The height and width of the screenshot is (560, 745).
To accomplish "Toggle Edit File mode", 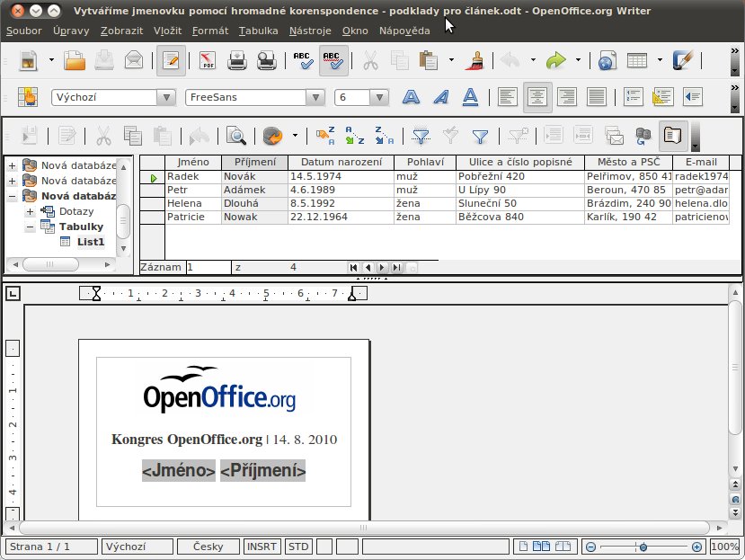I will (171, 61).
